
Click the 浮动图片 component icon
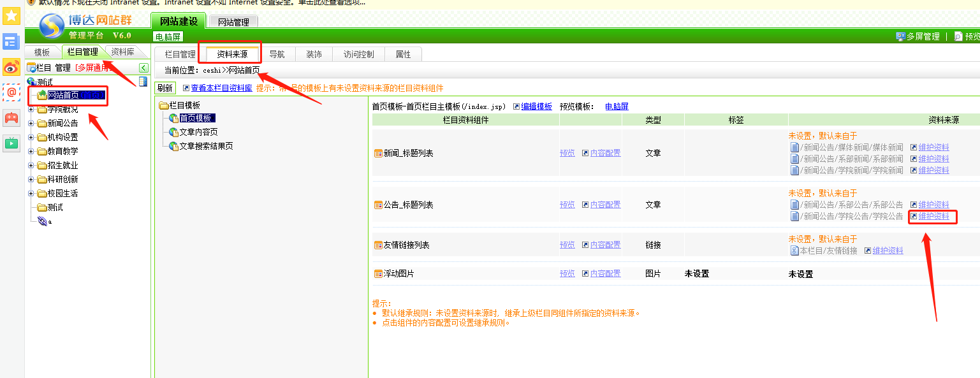(x=377, y=274)
